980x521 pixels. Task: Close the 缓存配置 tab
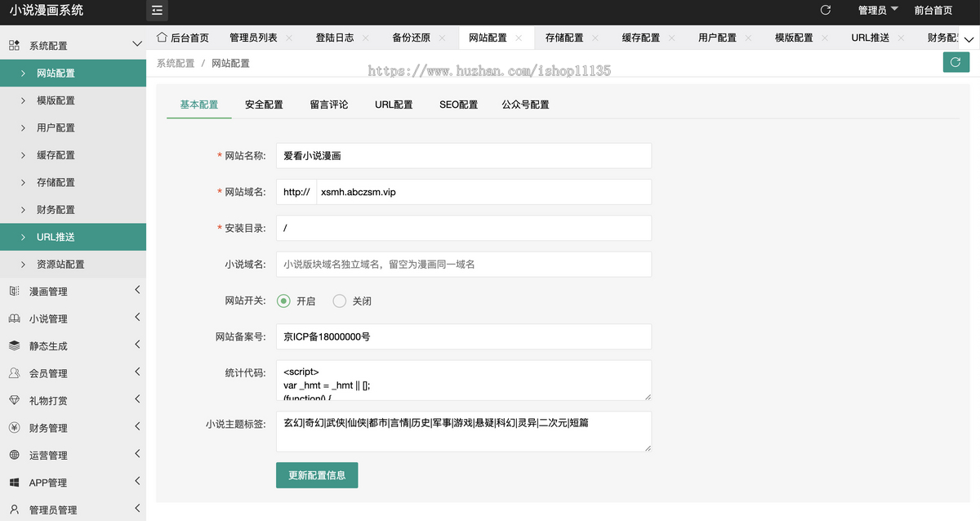(671, 38)
